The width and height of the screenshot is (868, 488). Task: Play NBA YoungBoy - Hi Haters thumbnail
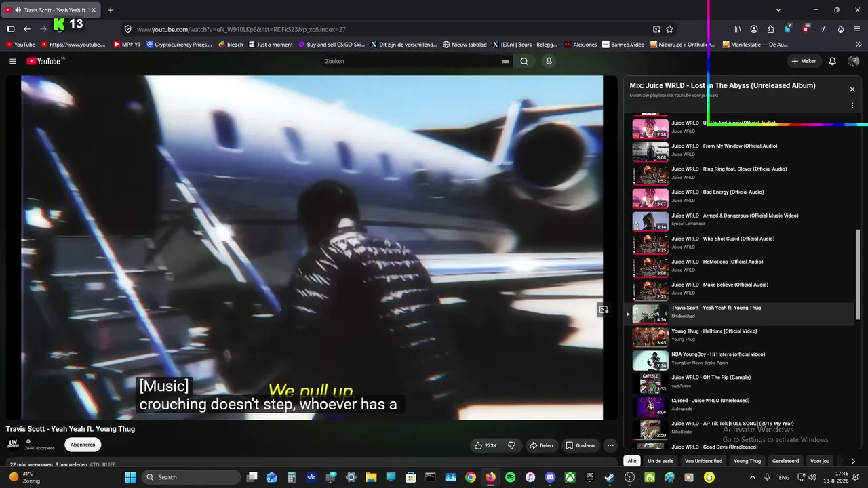pos(650,360)
